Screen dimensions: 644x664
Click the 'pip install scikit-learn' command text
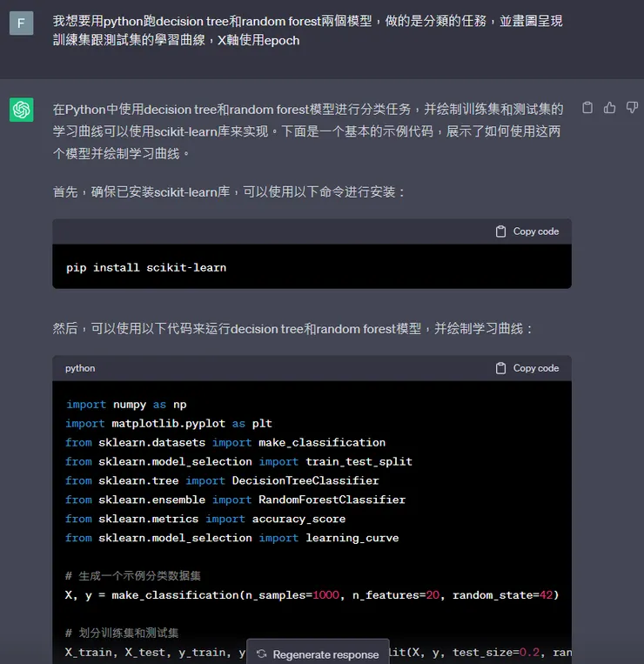[x=146, y=268]
